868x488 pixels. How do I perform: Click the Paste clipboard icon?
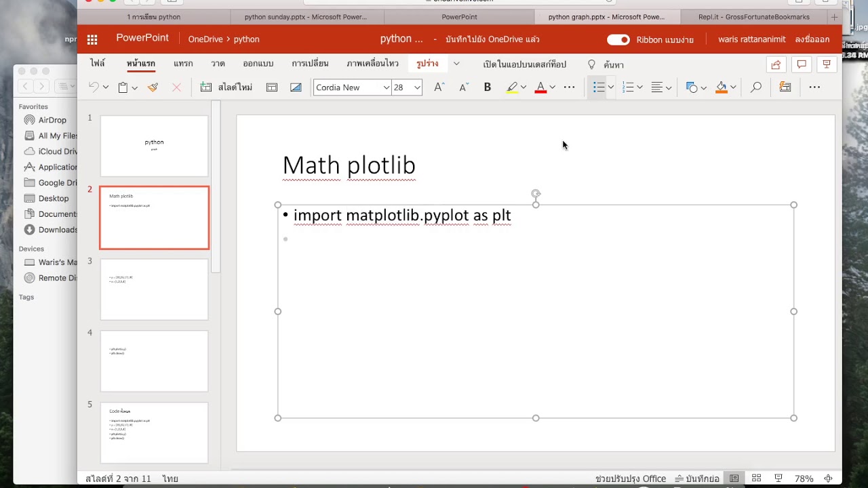click(x=123, y=87)
